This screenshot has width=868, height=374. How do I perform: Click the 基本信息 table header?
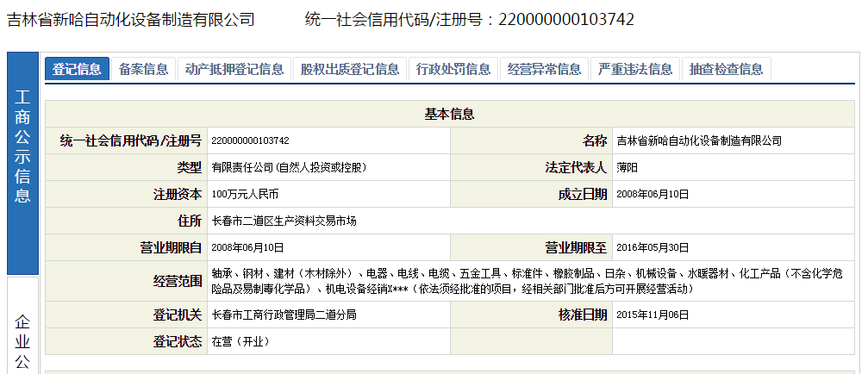pyautogui.click(x=449, y=114)
